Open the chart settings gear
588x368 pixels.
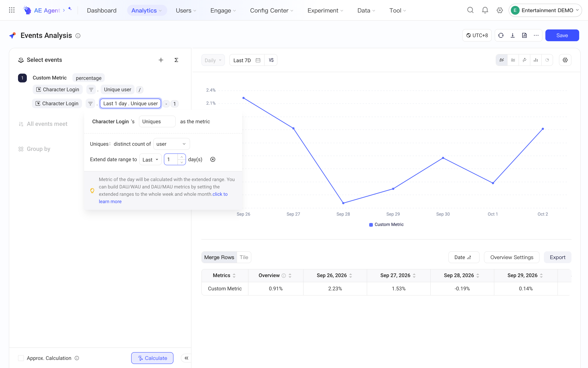coord(565,60)
